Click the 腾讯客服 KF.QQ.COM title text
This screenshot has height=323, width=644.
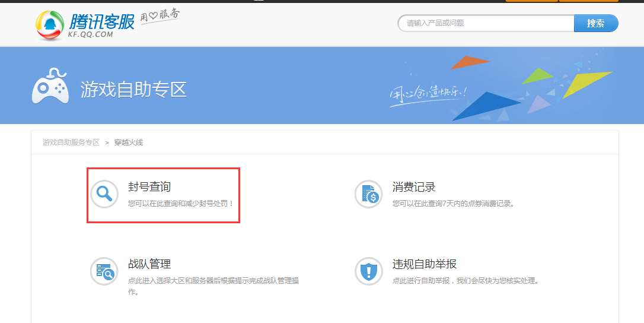101,26
